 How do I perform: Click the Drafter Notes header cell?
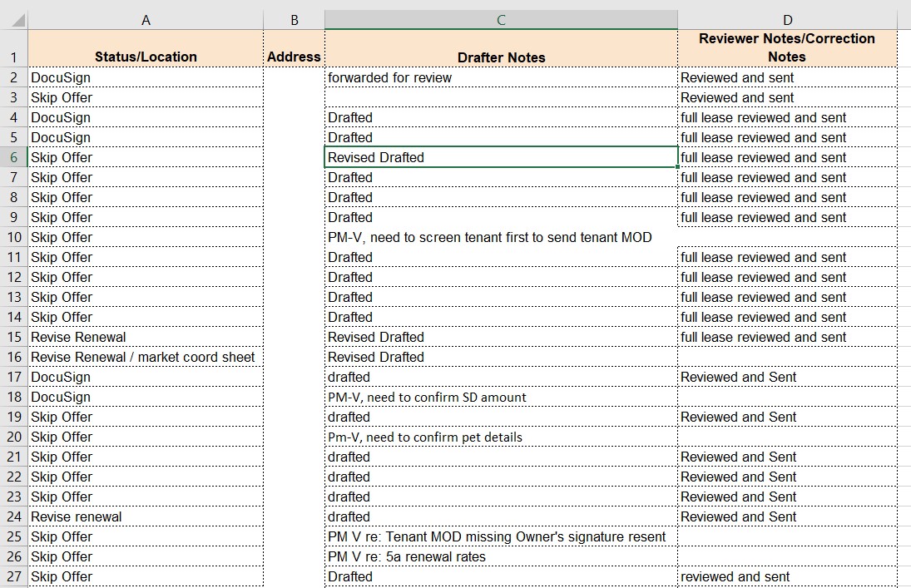click(x=501, y=49)
